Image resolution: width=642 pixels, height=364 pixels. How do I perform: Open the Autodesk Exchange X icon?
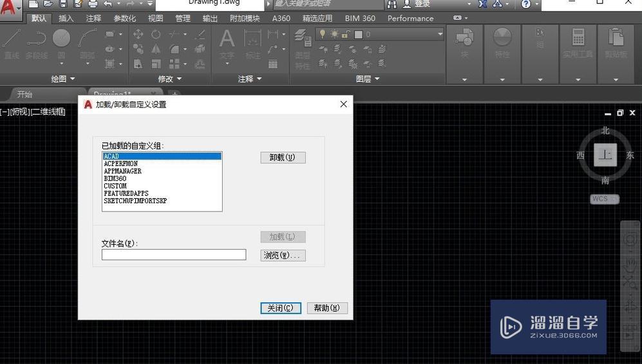[483, 4]
